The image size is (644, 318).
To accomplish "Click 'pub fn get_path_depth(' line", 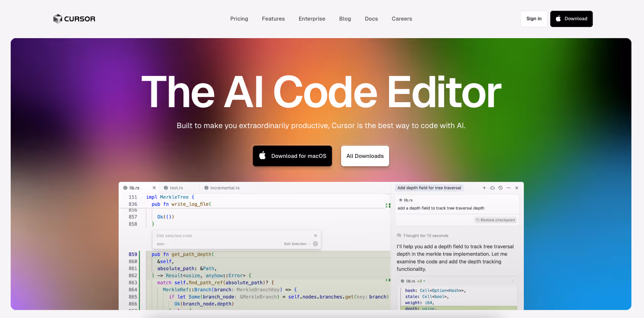I will click(183, 254).
